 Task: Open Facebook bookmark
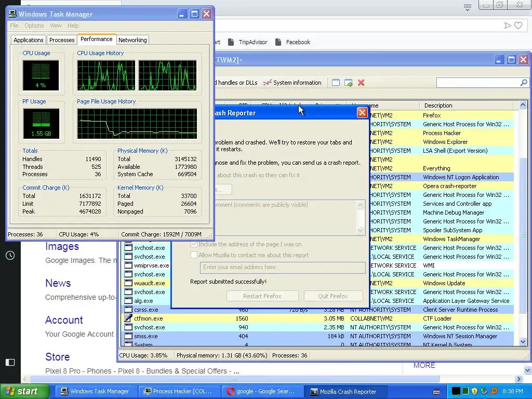(x=293, y=42)
